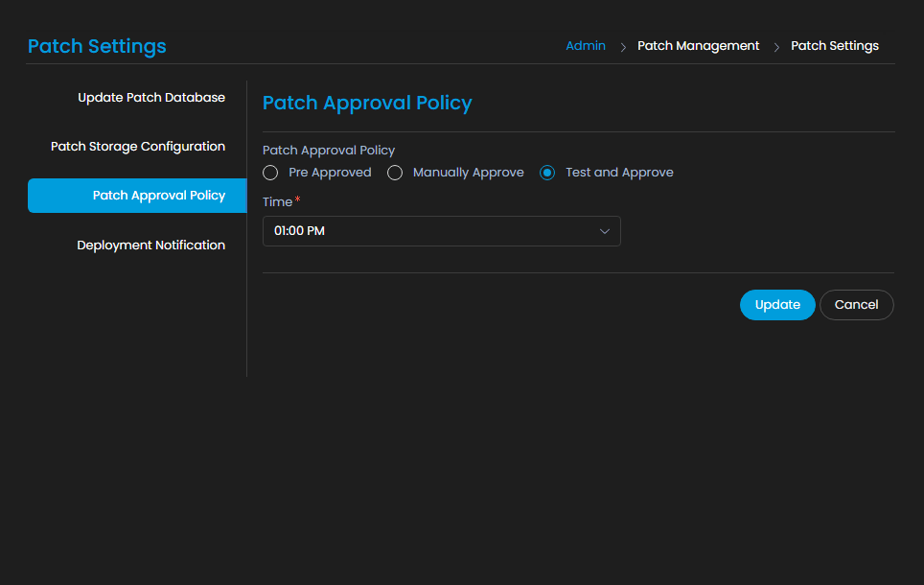Select the Pre Approved radio button
Viewport: 924px width, 585px height.
[x=270, y=173]
